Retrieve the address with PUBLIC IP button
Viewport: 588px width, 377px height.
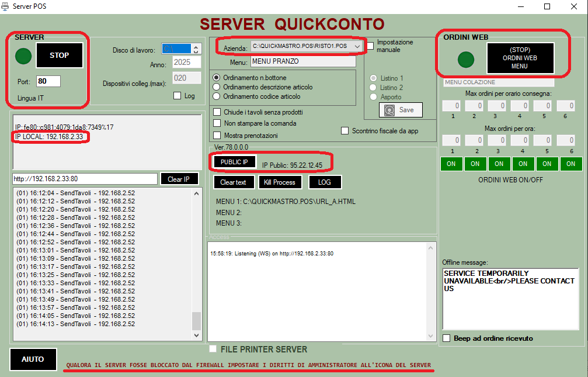pyautogui.click(x=234, y=162)
